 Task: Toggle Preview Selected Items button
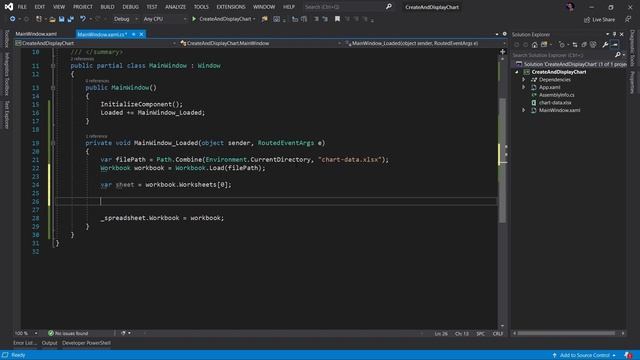pyautogui.click(x=615, y=44)
